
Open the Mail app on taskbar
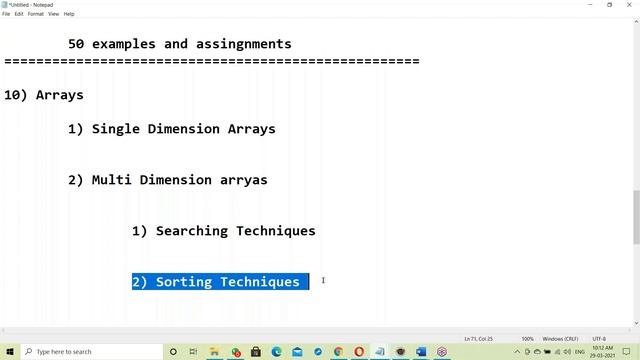pos(297,351)
